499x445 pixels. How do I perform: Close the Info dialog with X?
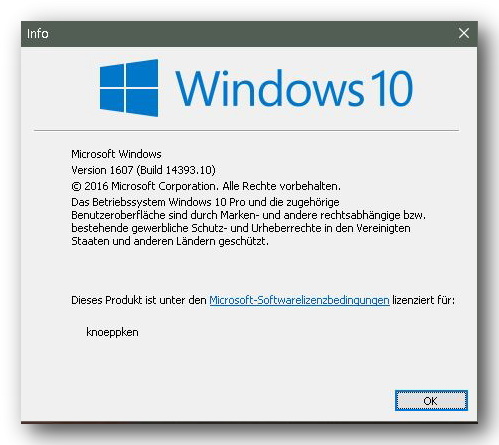coord(464,33)
